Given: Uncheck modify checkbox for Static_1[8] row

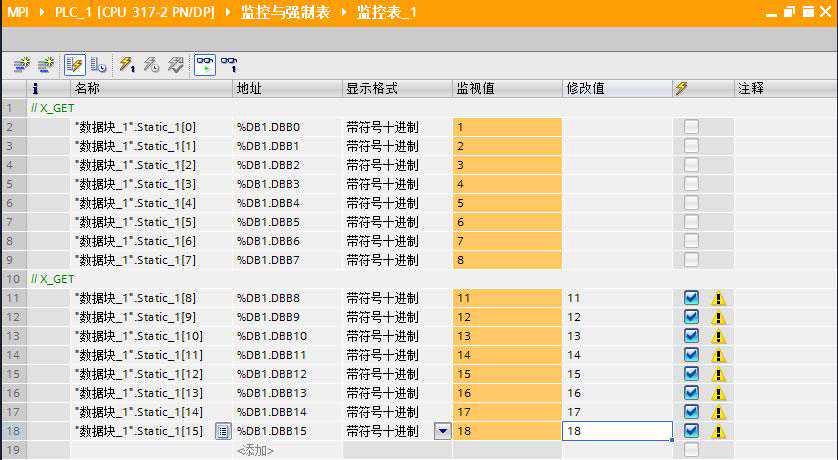Looking at the screenshot, I should (x=691, y=298).
